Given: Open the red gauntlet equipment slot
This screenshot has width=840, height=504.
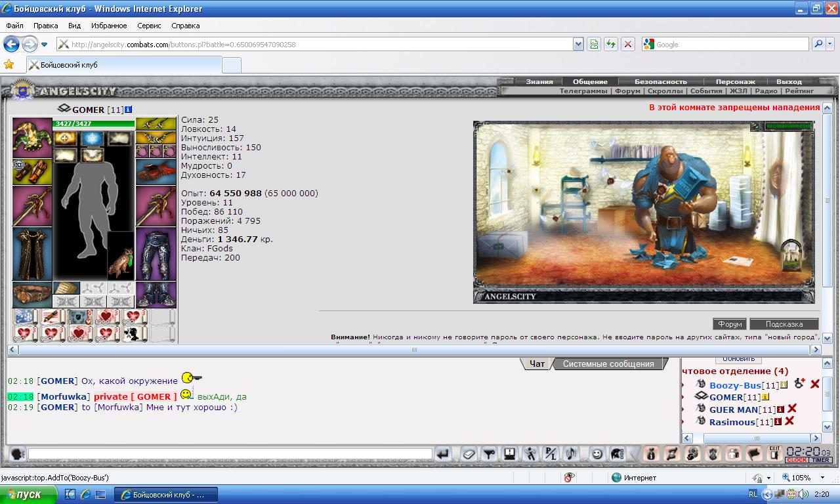Looking at the screenshot, I should coord(156,172).
